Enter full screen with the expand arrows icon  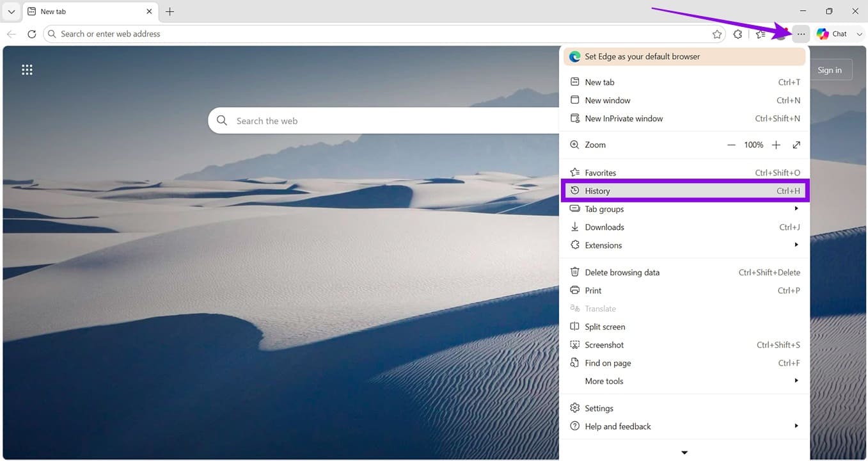(x=796, y=145)
